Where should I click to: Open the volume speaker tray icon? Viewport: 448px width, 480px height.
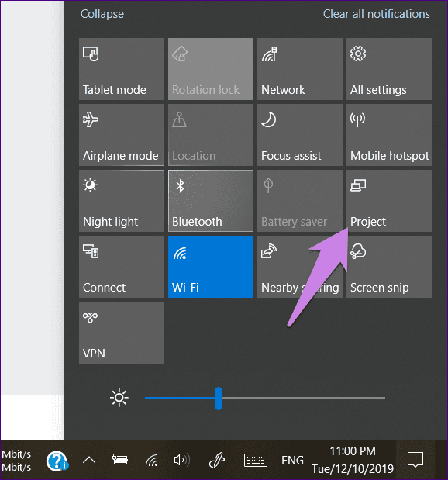tap(182, 460)
